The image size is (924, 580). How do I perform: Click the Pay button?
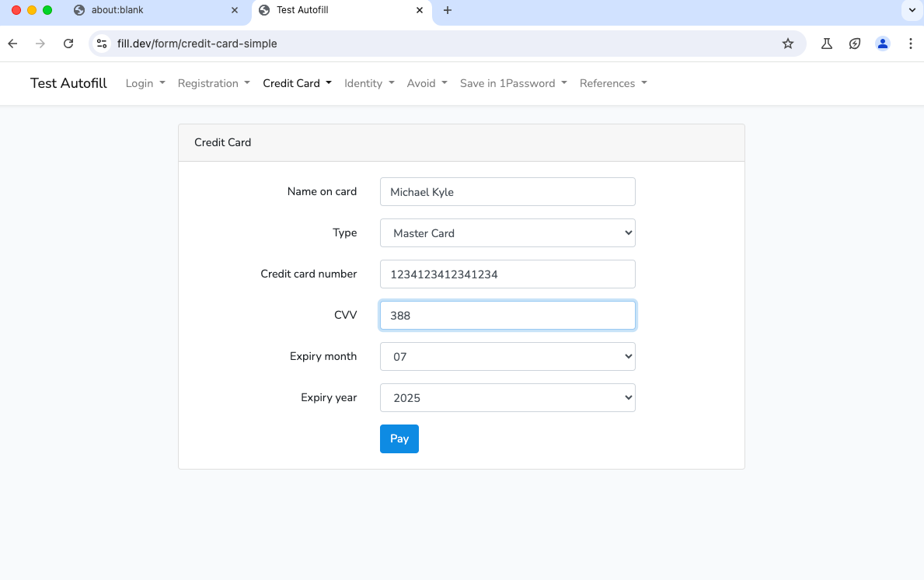(x=399, y=438)
